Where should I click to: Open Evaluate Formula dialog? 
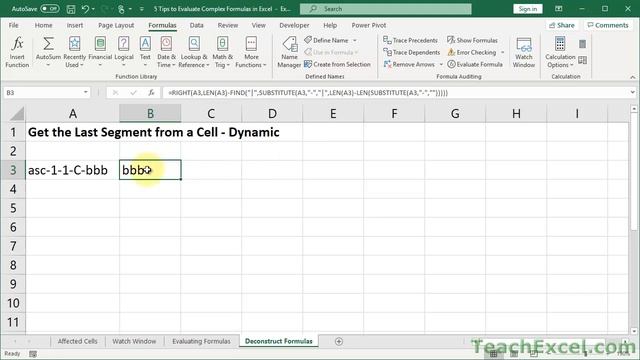coord(475,64)
